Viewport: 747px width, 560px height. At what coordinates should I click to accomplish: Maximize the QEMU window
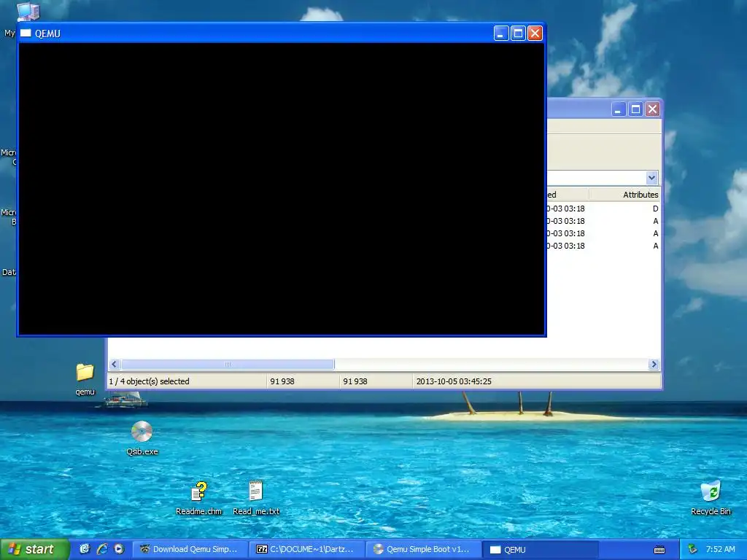click(518, 34)
